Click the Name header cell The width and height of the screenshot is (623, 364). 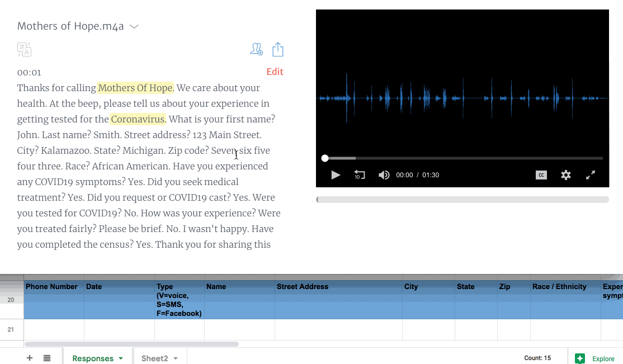click(x=239, y=300)
